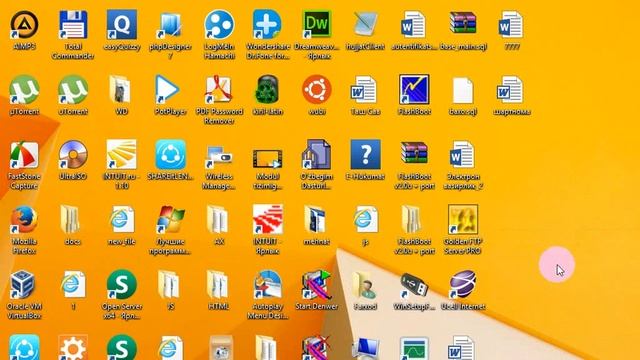640x360 pixels.
Task: Click the Open Server x64 shortcut
Action: pos(122,285)
